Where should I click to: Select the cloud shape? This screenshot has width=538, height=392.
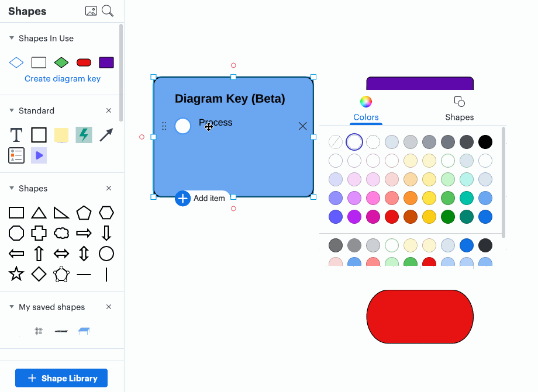61,233
